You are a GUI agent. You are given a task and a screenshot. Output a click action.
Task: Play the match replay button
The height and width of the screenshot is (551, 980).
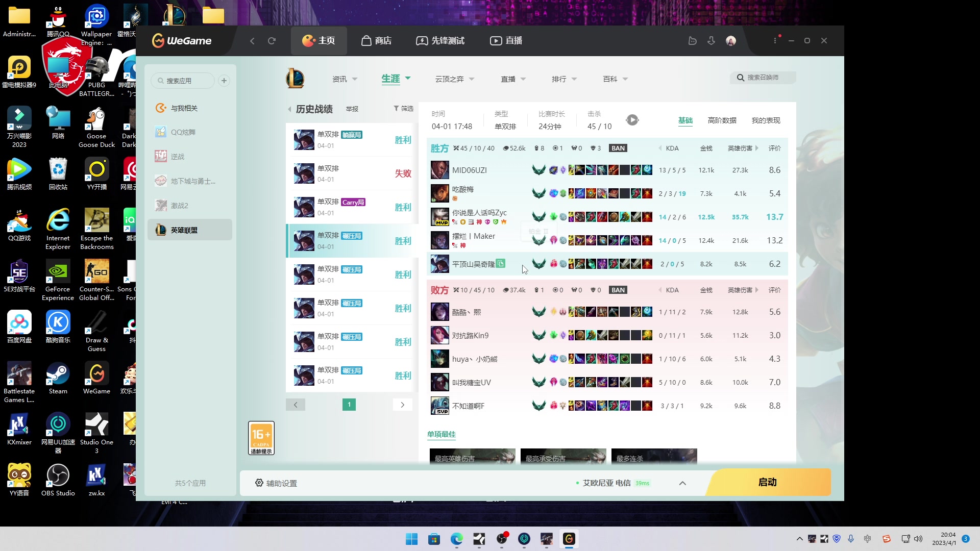point(632,120)
